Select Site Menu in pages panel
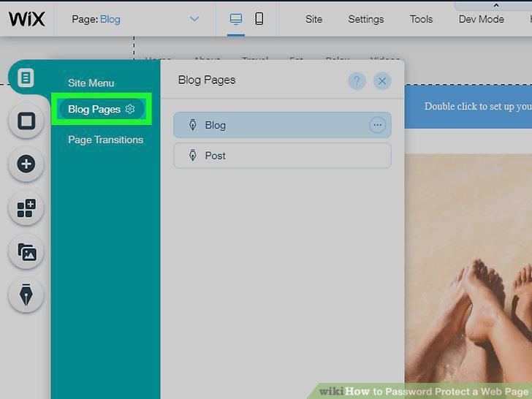Screen dimensions: 532x399 91,83
